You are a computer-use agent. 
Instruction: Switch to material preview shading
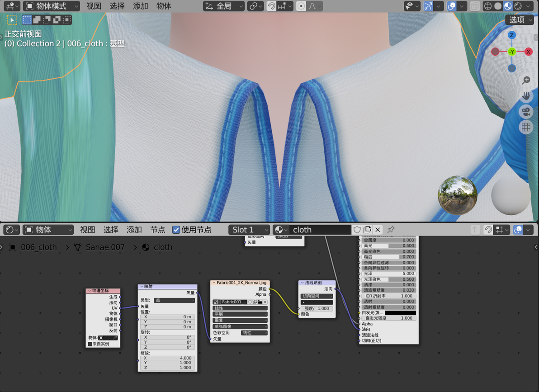pyautogui.click(x=508, y=6)
